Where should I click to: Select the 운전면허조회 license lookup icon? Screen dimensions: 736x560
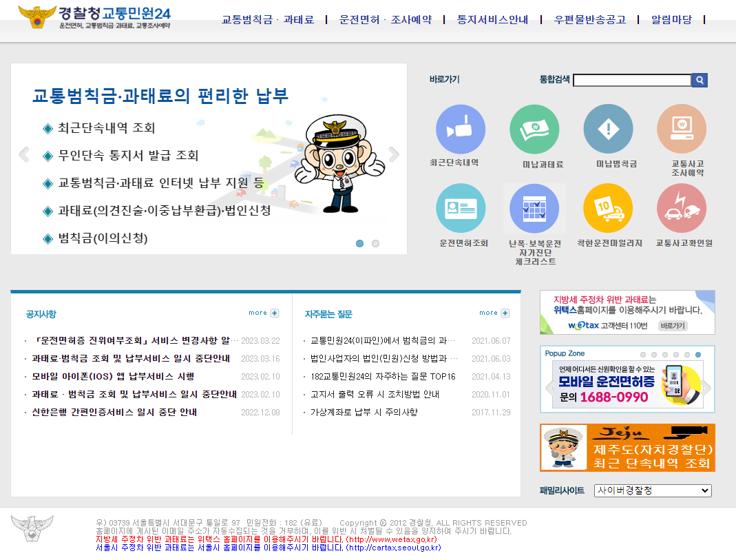(460, 207)
